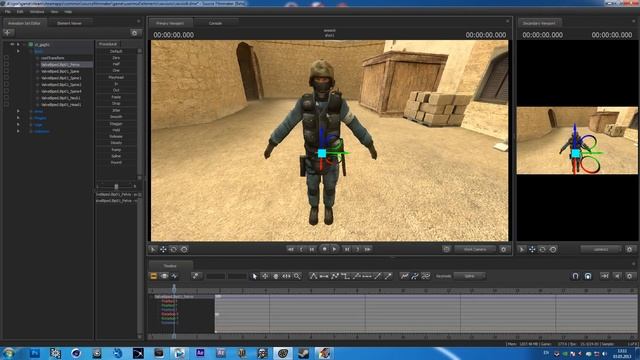Image resolution: width=640 pixels, height=360 pixels.
Task: Toggle eye visibility of the animation set
Action: coord(12,44)
